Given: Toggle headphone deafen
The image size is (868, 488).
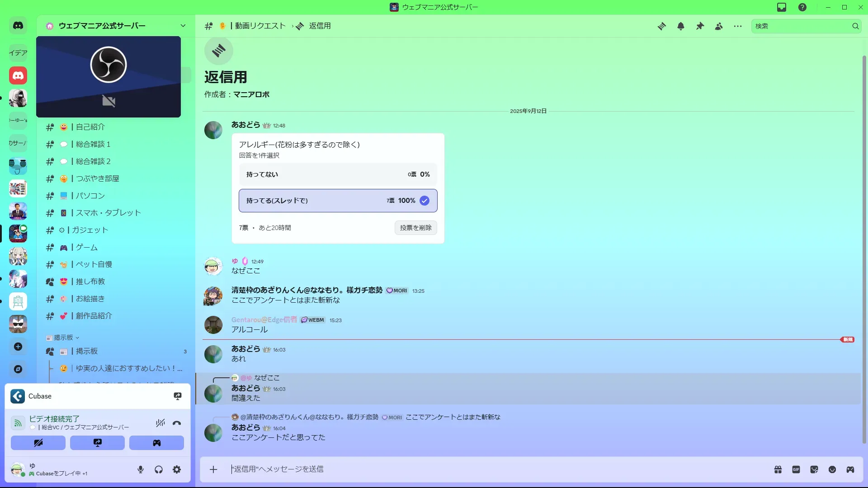Looking at the screenshot, I should (159, 470).
